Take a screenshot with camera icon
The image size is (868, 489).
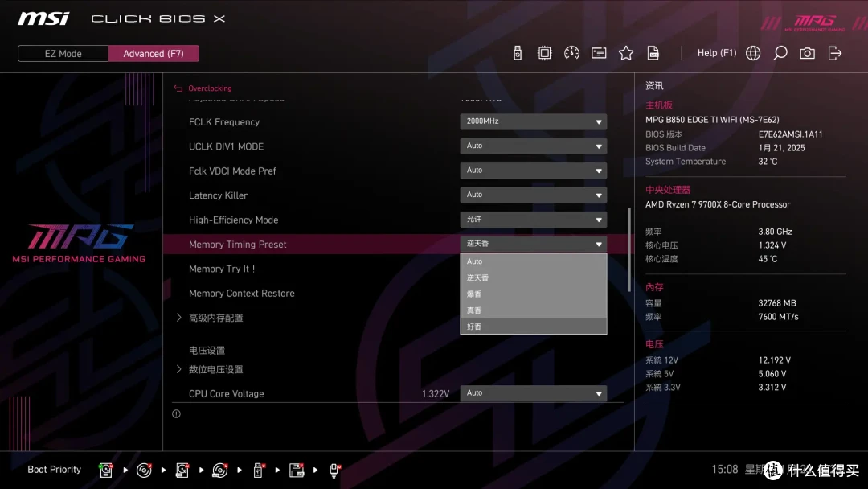807,53
